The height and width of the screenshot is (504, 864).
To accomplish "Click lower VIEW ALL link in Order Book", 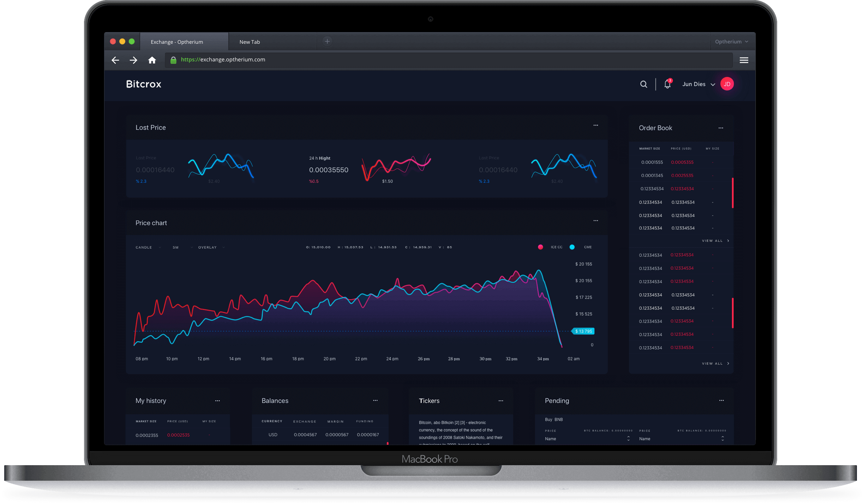I will 715,364.
